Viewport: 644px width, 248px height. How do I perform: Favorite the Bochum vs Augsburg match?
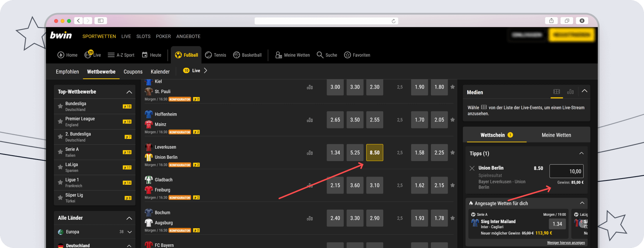click(x=453, y=218)
